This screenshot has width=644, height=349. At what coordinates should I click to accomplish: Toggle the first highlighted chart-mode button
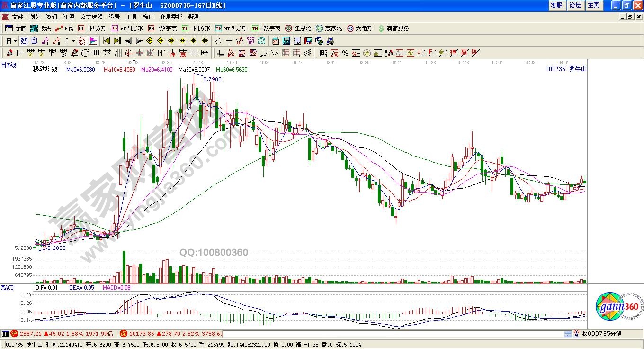pos(23,41)
